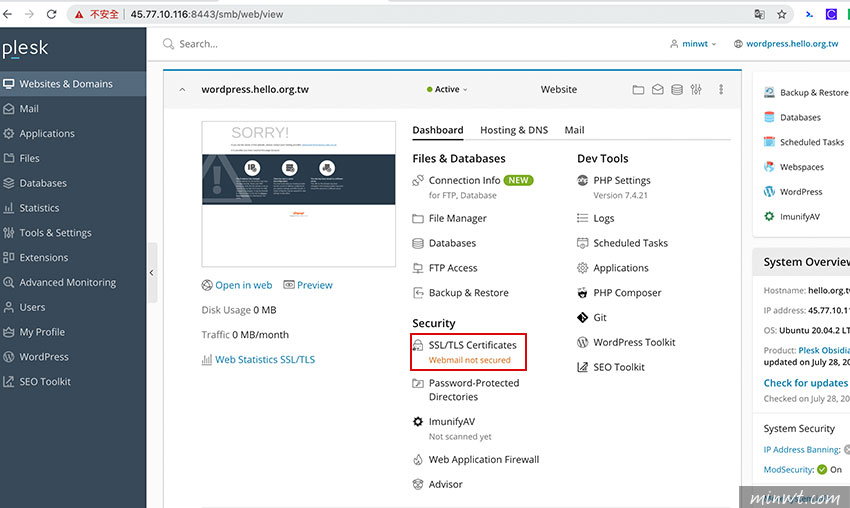Click the SEO Toolkit chart icon in sidebar
850x508 pixels.
click(x=9, y=382)
